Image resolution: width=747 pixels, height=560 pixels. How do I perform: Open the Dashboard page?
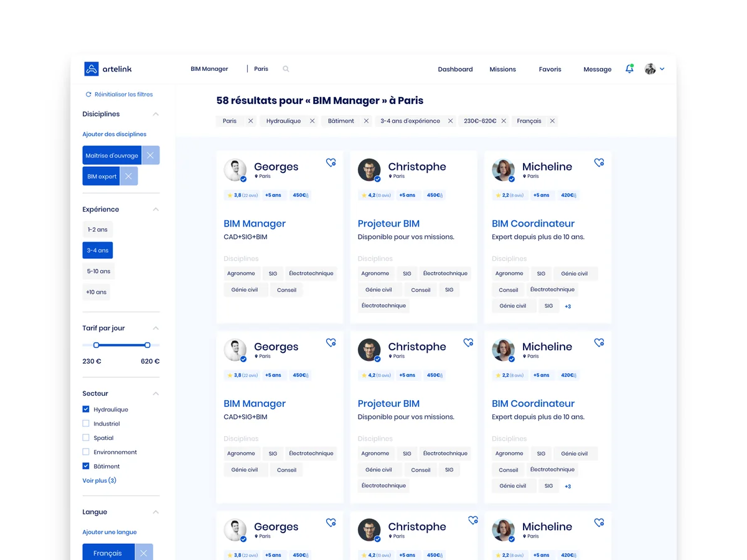(x=455, y=69)
